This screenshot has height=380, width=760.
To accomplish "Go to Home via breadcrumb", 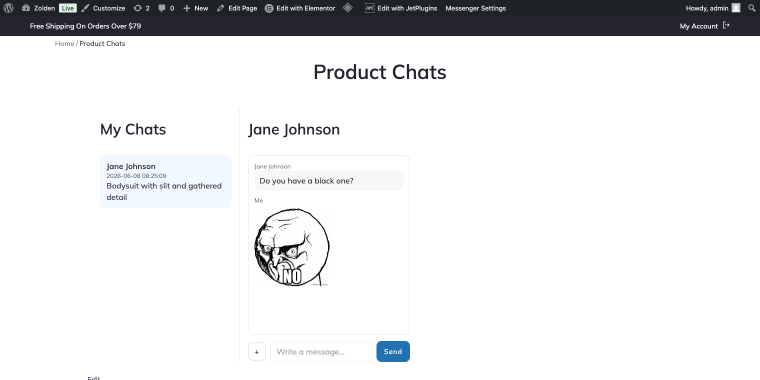I will pos(64,44).
